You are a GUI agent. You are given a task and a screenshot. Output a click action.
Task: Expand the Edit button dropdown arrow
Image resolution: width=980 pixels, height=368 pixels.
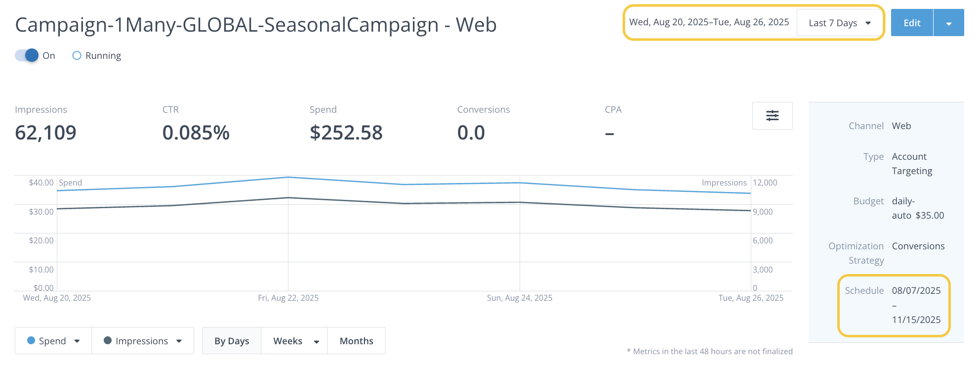pos(948,23)
